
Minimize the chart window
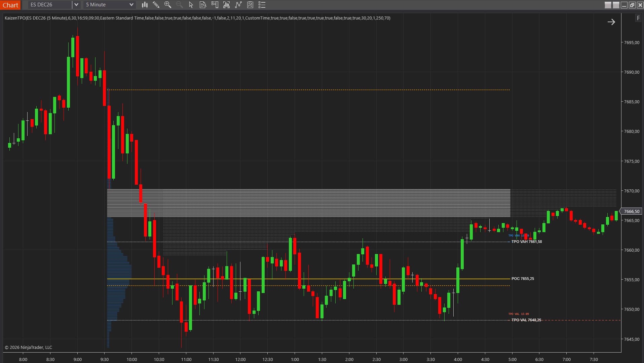pyautogui.click(x=624, y=5)
